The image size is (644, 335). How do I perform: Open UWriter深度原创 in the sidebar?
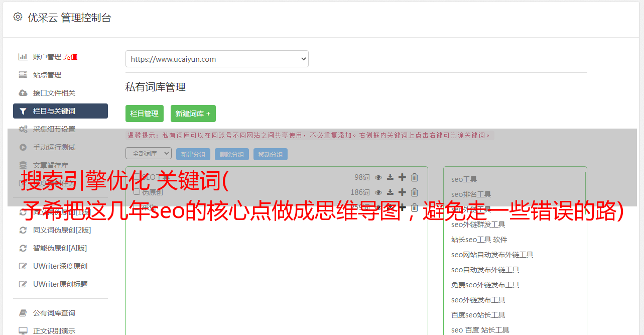coord(60,266)
